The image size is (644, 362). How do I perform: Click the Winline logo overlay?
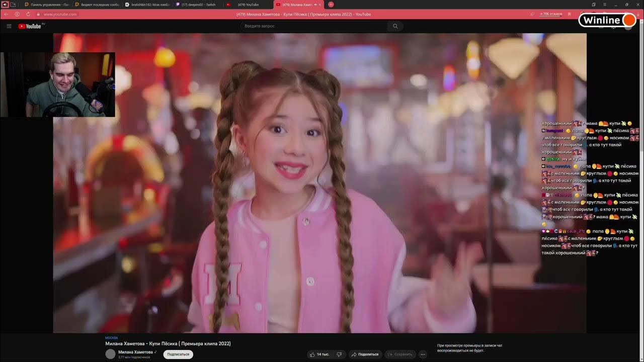607,20
